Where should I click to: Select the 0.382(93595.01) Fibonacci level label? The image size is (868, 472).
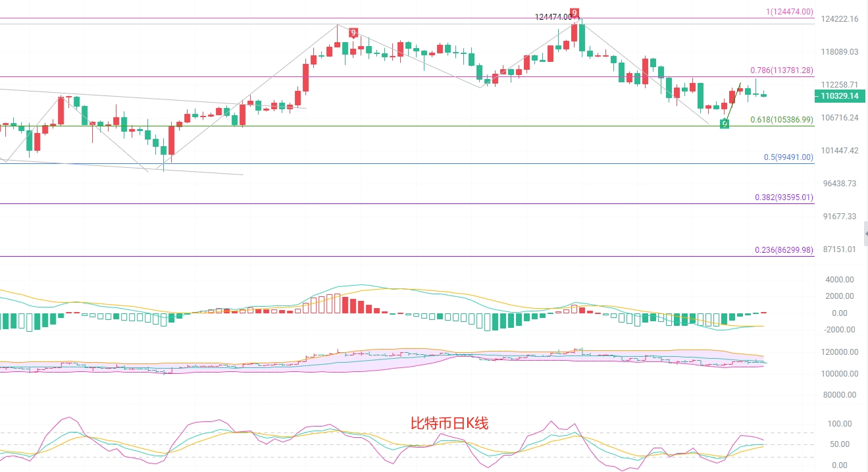coord(784,197)
